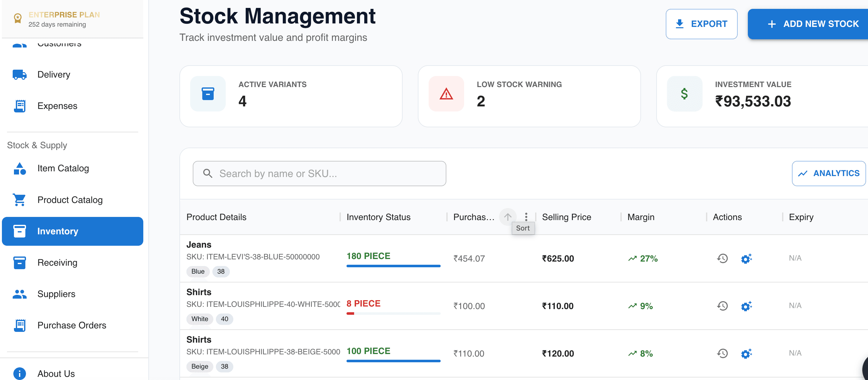Viewport: 868px width, 380px height.
Task: Sort by Purchase column arrow
Action: 508,217
